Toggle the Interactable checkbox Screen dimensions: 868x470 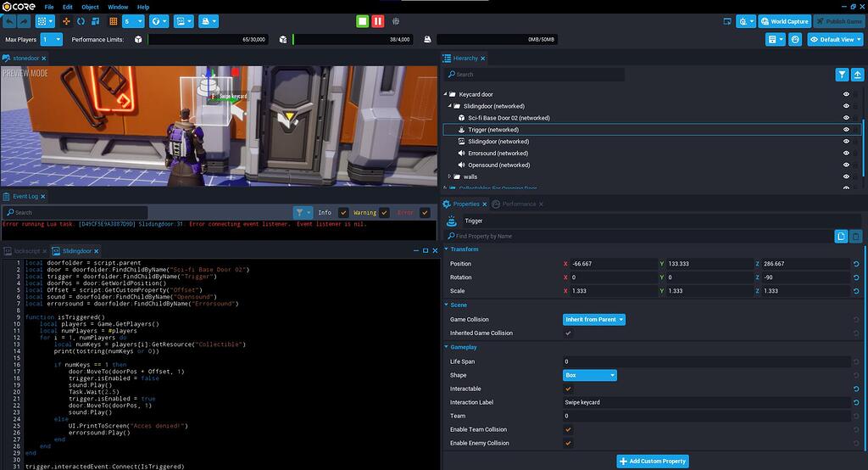click(568, 389)
